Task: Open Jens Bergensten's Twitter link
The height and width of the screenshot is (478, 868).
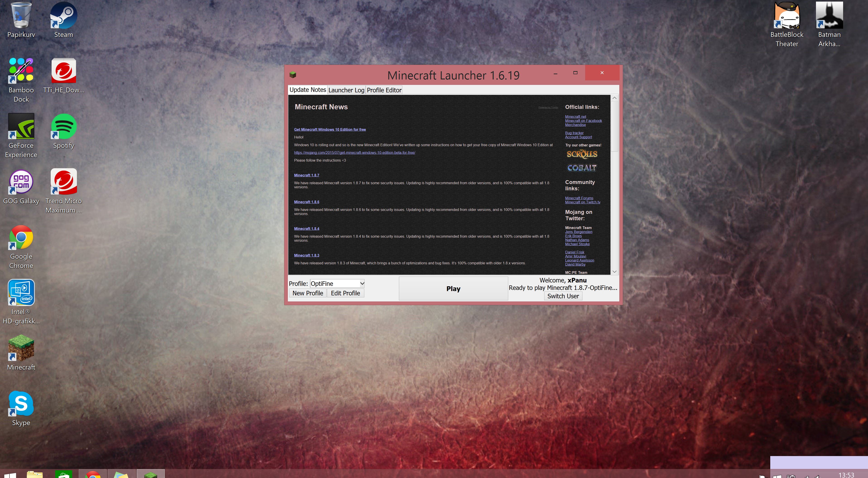Action: [579, 232]
